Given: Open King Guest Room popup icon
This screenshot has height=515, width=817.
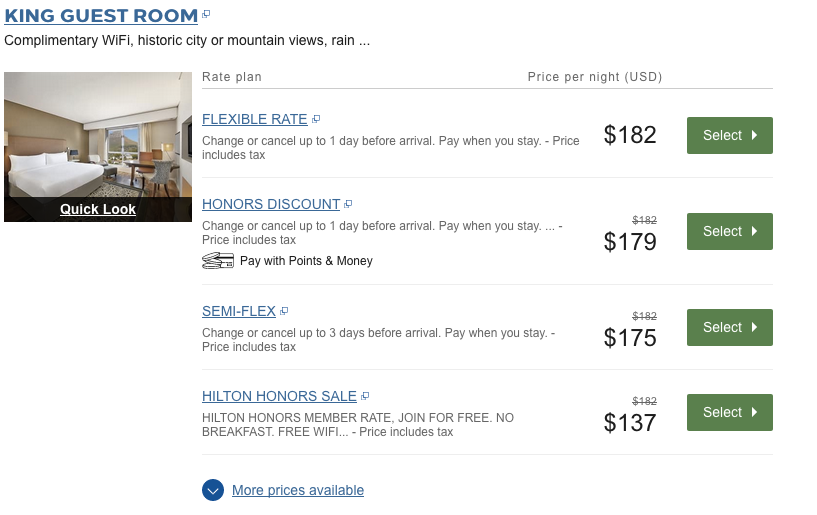Looking at the screenshot, I should pos(206,15).
